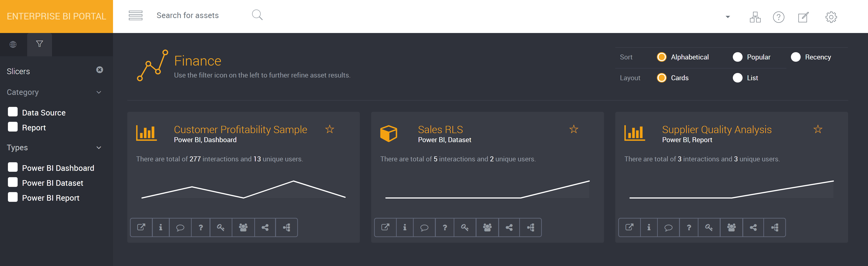Show info for Customer Profitability Sample
Screen dimensions: 868x266
(161, 227)
